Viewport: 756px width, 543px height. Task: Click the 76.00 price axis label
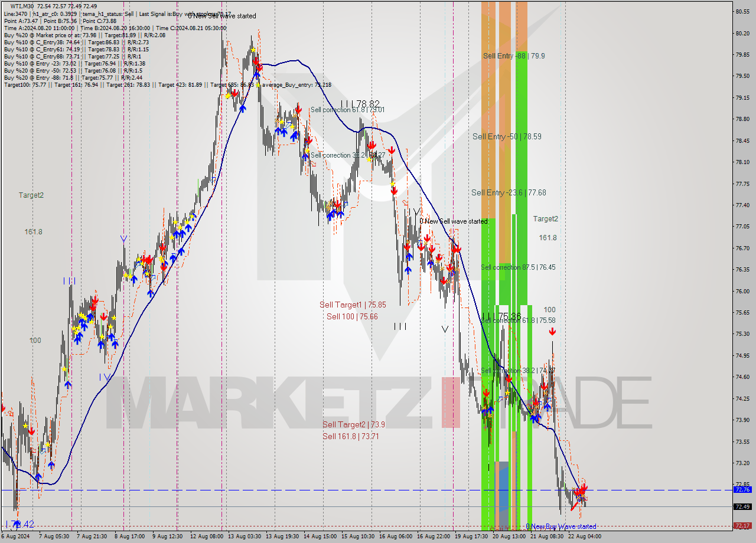coord(742,291)
